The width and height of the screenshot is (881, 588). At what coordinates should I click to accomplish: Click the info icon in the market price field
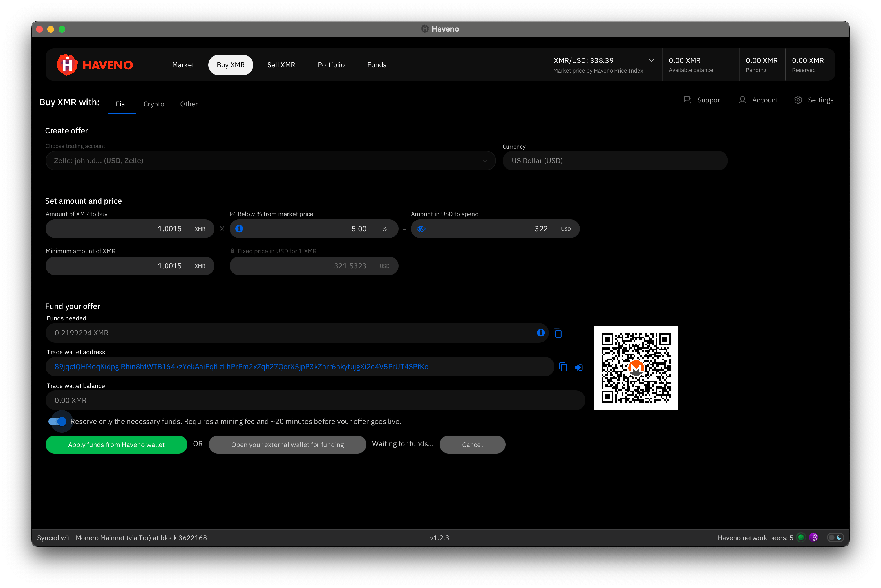(239, 228)
